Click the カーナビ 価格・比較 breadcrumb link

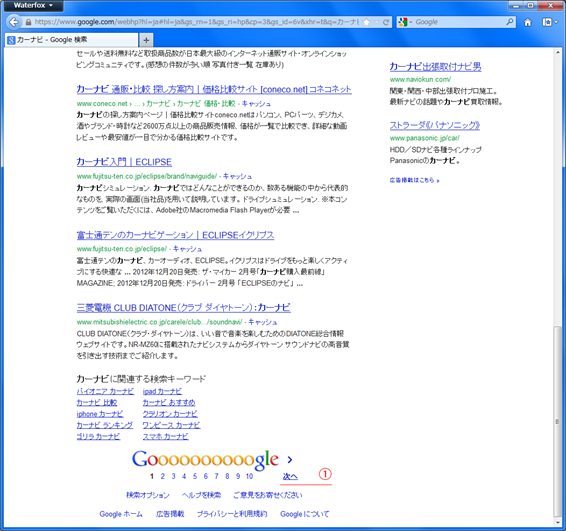pyautogui.click(x=206, y=104)
